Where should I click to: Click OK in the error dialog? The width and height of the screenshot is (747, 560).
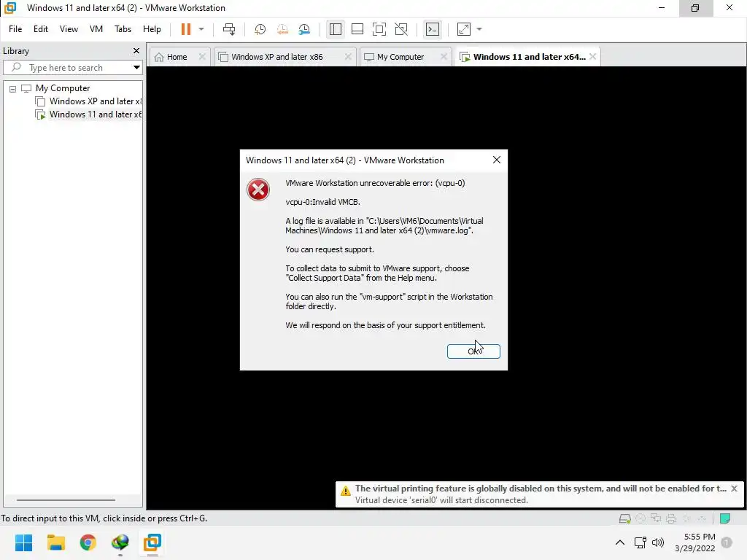473,351
